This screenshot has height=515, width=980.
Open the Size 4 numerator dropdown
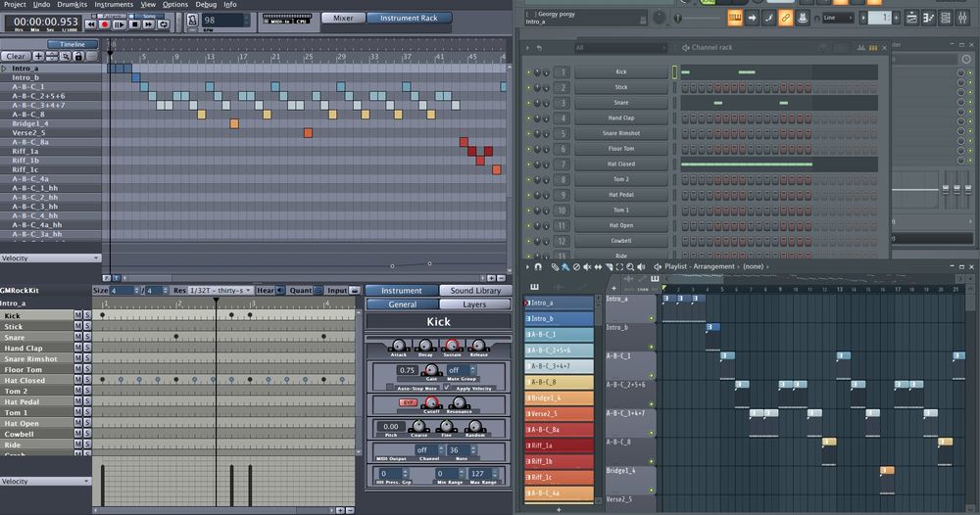coord(124,290)
